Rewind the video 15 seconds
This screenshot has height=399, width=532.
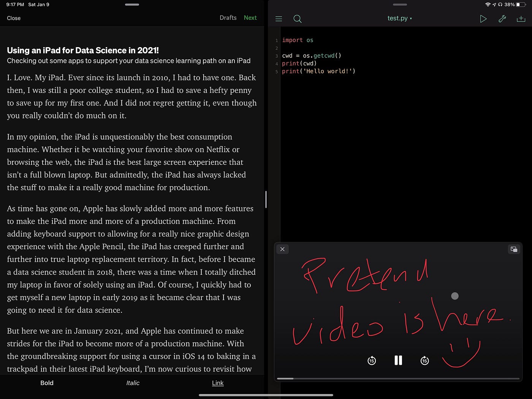click(x=372, y=361)
